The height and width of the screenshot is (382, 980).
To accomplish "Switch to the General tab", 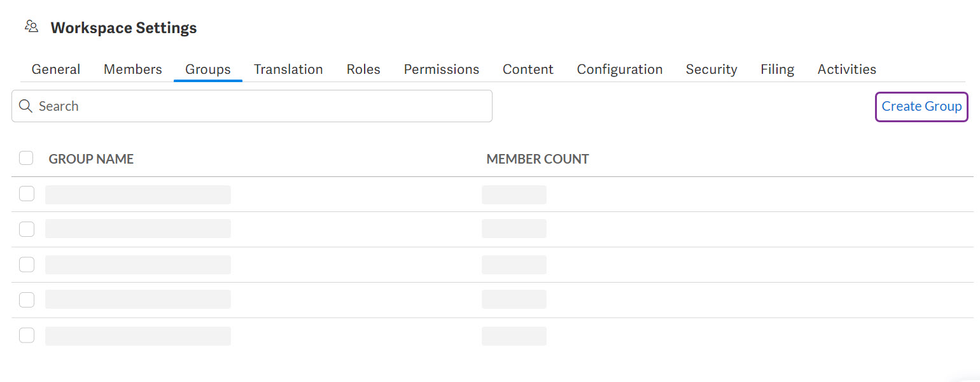I will pyautogui.click(x=55, y=69).
